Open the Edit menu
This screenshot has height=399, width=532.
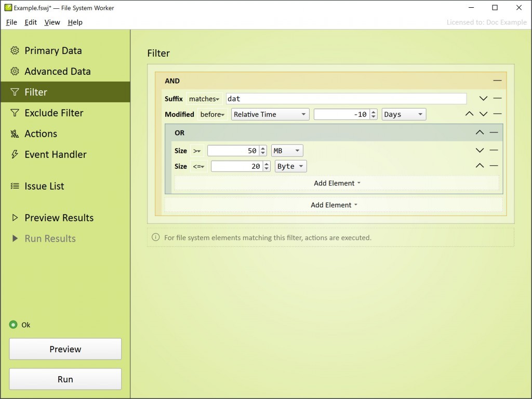tap(31, 22)
